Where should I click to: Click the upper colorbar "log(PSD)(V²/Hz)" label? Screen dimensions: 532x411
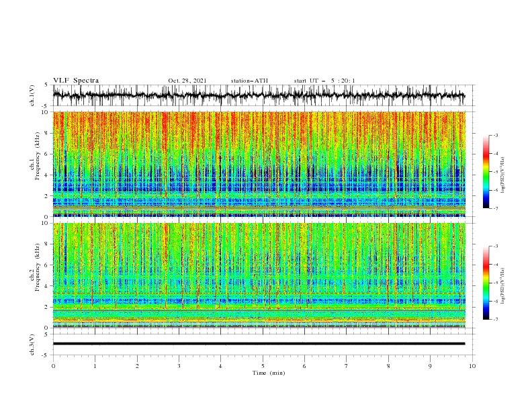click(503, 175)
